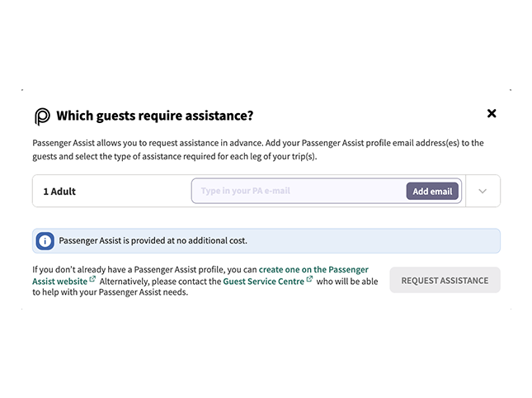532x398 pixels.
Task: Click the blue info circle icon
Action: (45, 241)
